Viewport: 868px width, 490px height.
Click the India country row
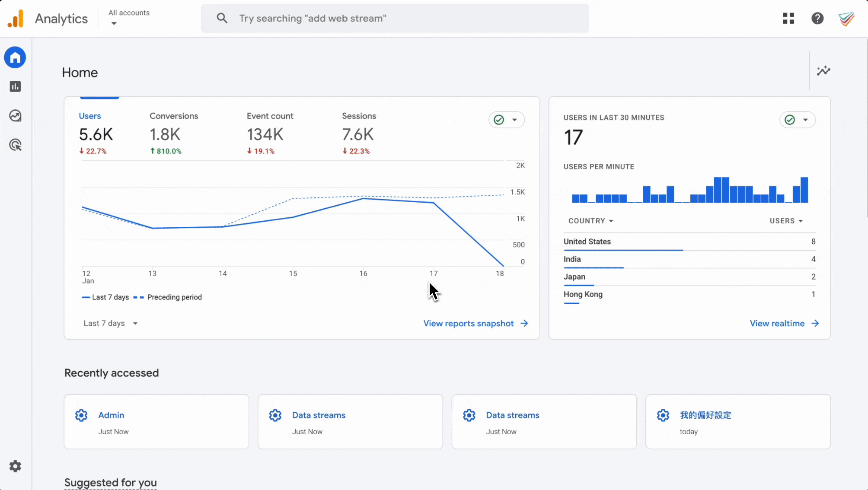click(689, 260)
